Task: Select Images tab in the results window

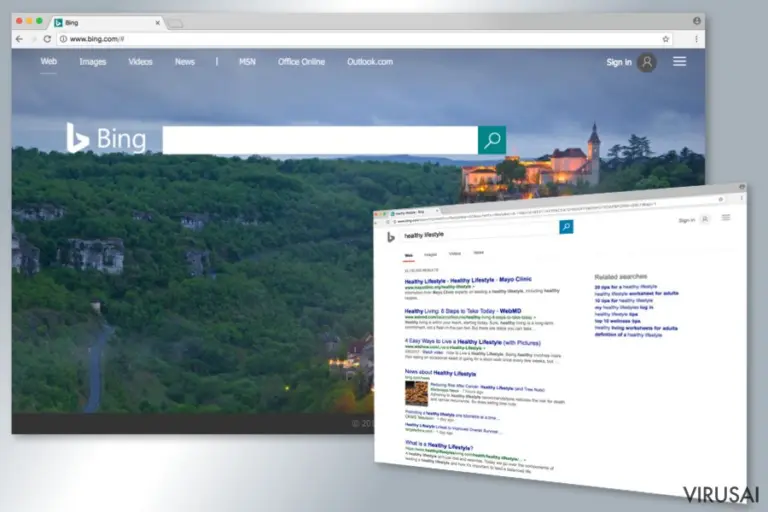Action: tap(430, 254)
